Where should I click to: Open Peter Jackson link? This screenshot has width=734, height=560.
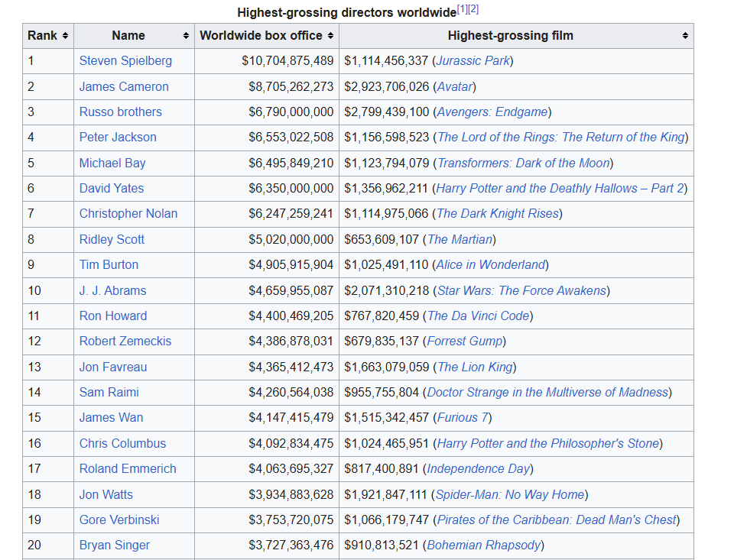click(118, 137)
